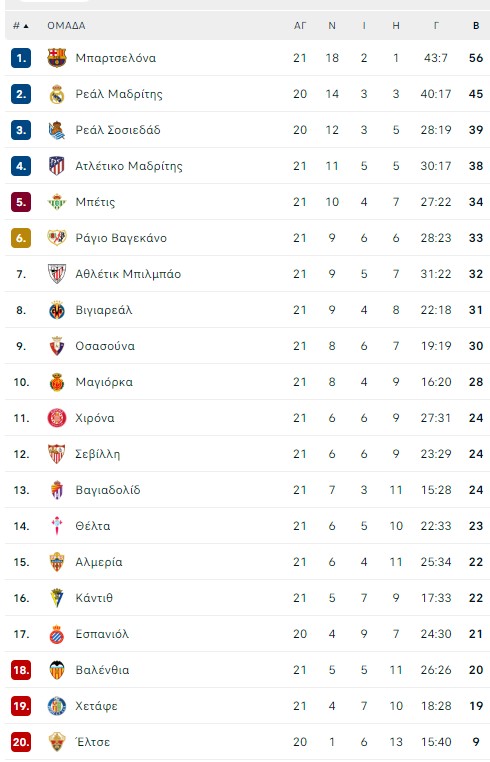Click the Γ goals column header
The height and width of the screenshot is (762, 490).
tap(436, 26)
